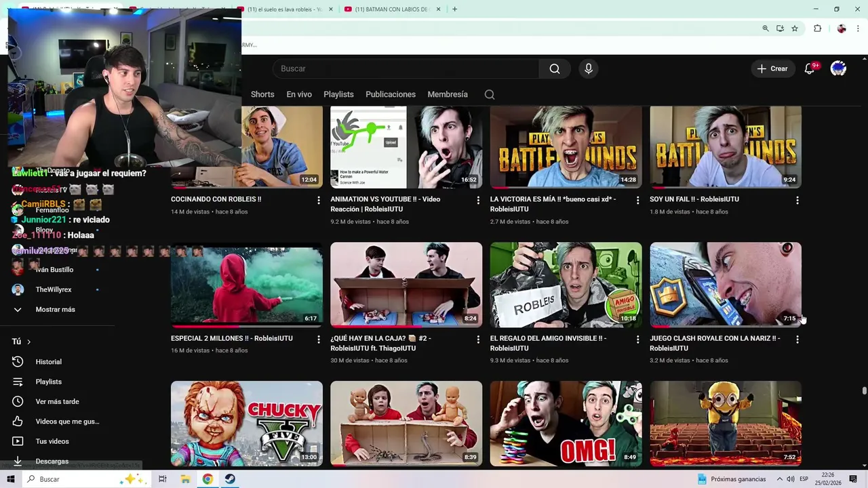This screenshot has height=488, width=868.
Task: Click the Historial clock icon
Action: click(x=18, y=362)
